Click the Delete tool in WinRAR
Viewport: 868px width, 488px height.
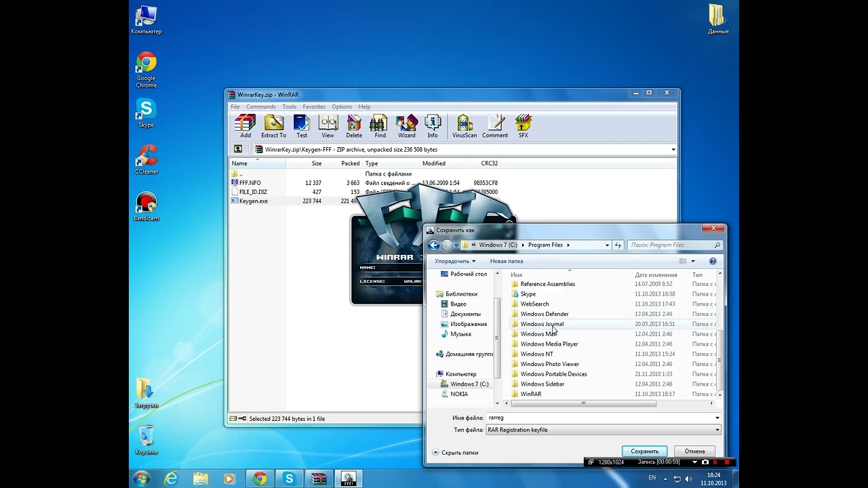354,126
